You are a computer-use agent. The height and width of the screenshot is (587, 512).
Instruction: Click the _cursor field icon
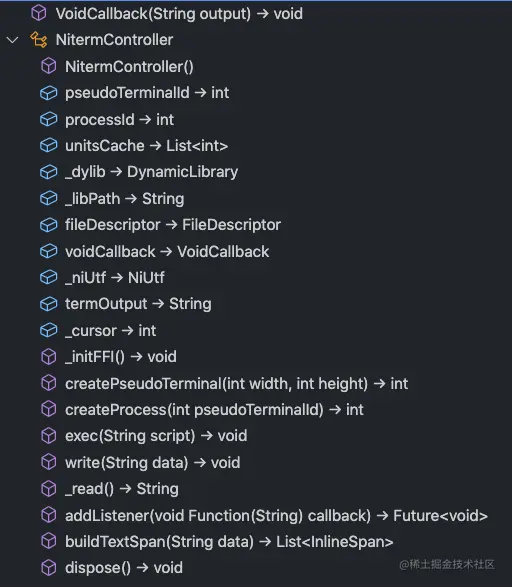pyautogui.click(x=49, y=331)
